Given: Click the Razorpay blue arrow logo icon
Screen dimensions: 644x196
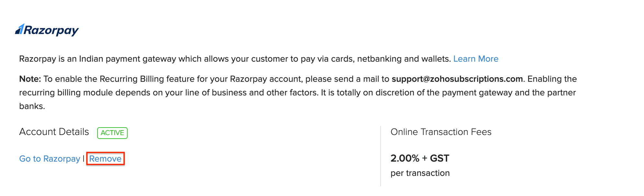Looking at the screenshot, I should coord(20,29).
